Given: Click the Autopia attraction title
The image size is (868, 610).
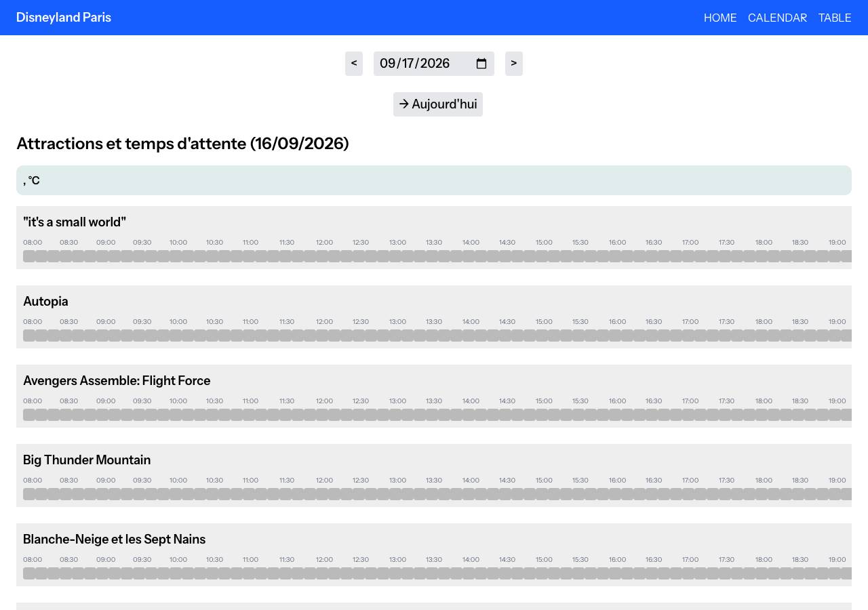Looking at the screenshot, I should tap(45, 302).
